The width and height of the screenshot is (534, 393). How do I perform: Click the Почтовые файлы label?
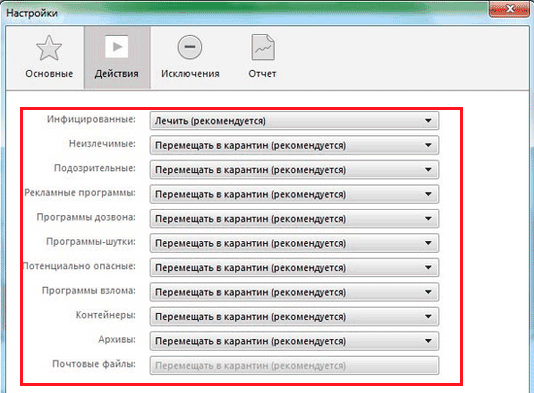click(94, 364)
